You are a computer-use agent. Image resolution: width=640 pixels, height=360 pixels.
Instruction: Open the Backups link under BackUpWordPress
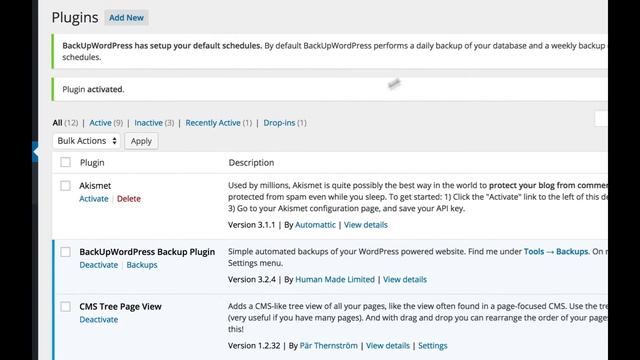(142, 265)
